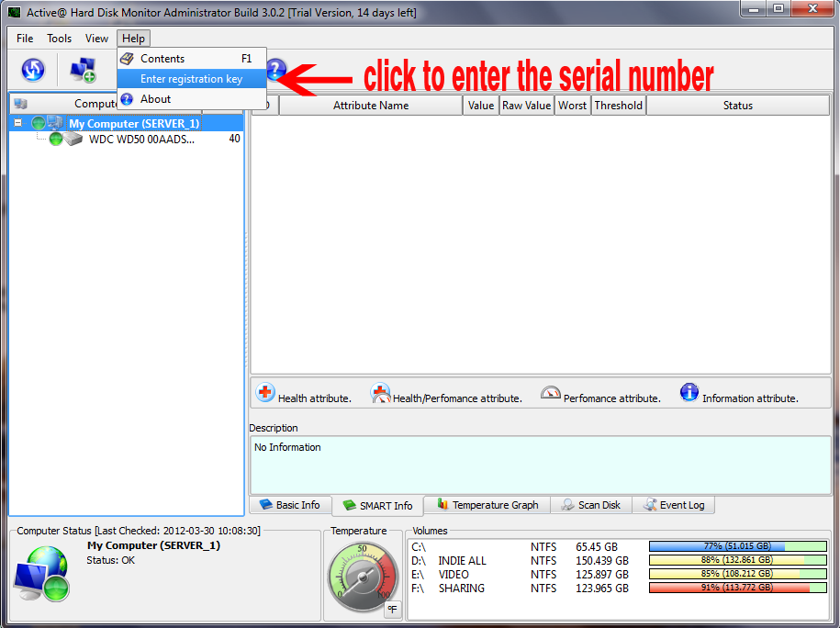The height and width of the screenshot is (628, 840).
Task: Click the D:\ INDIE ALL volume label
Action: point(463,560)
